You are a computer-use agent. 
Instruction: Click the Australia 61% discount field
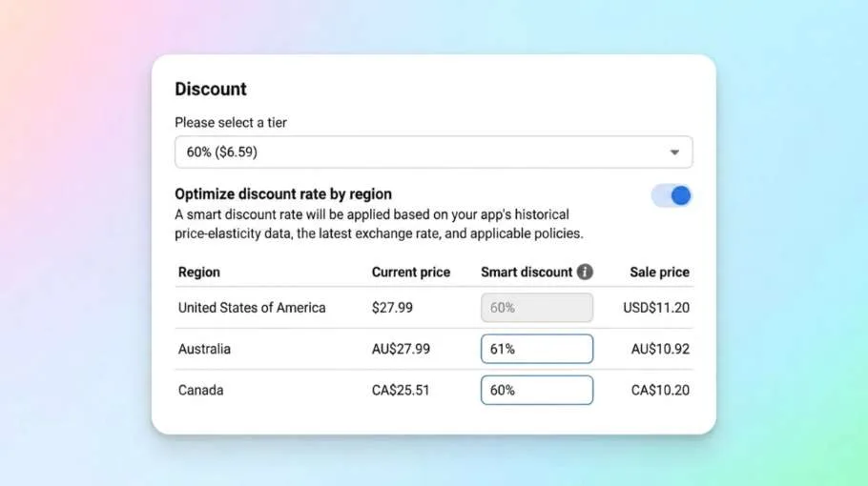[536, 349]
